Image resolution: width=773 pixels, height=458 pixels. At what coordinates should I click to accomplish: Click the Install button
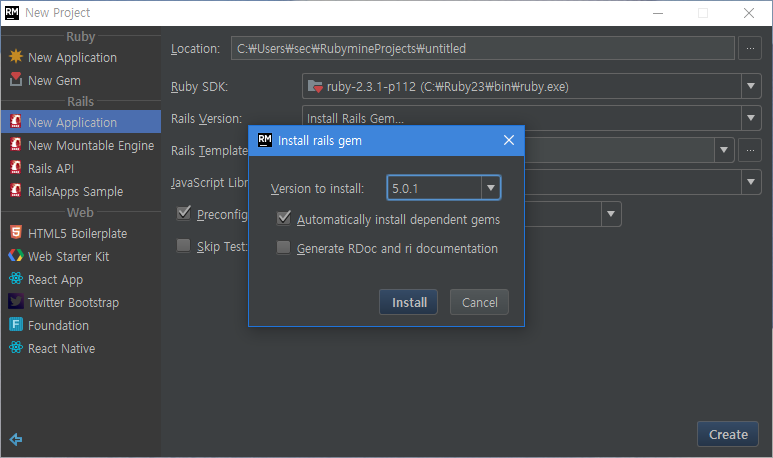(x=409, y=302)
